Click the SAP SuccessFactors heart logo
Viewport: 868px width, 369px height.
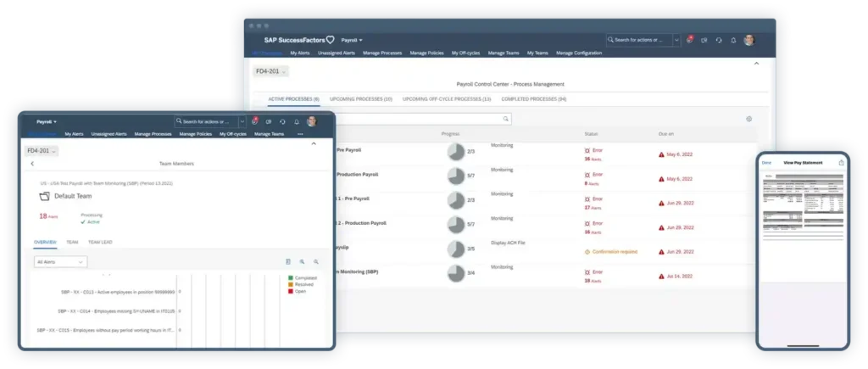click(x=331, y=40)
